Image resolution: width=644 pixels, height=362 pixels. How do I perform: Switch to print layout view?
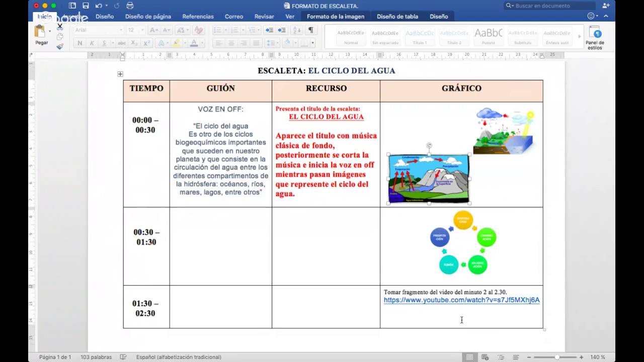point(469,357)
